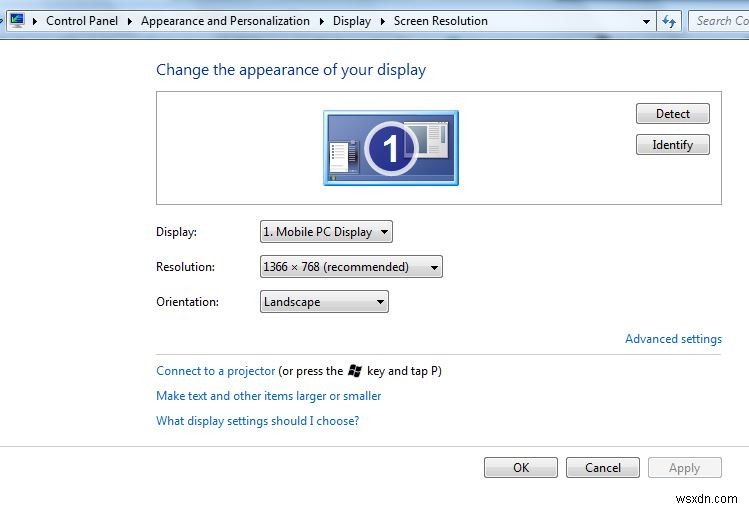Click the Identify button
The height and width of the screenshot is (509, 749).
673,145
